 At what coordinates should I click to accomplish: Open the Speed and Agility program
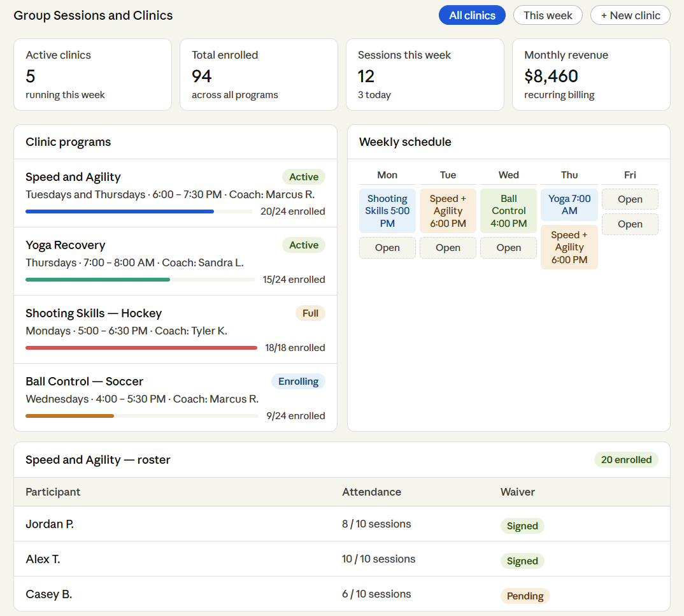point(73,177)
